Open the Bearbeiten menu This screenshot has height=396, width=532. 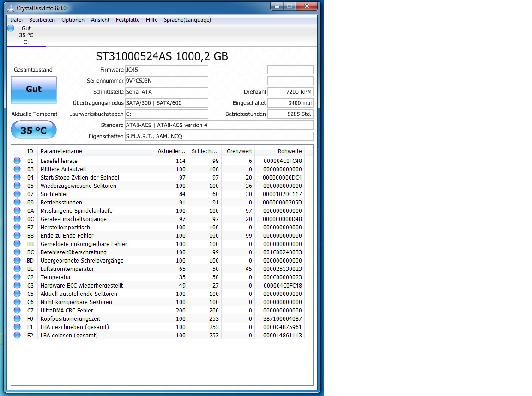coord(42,20)
